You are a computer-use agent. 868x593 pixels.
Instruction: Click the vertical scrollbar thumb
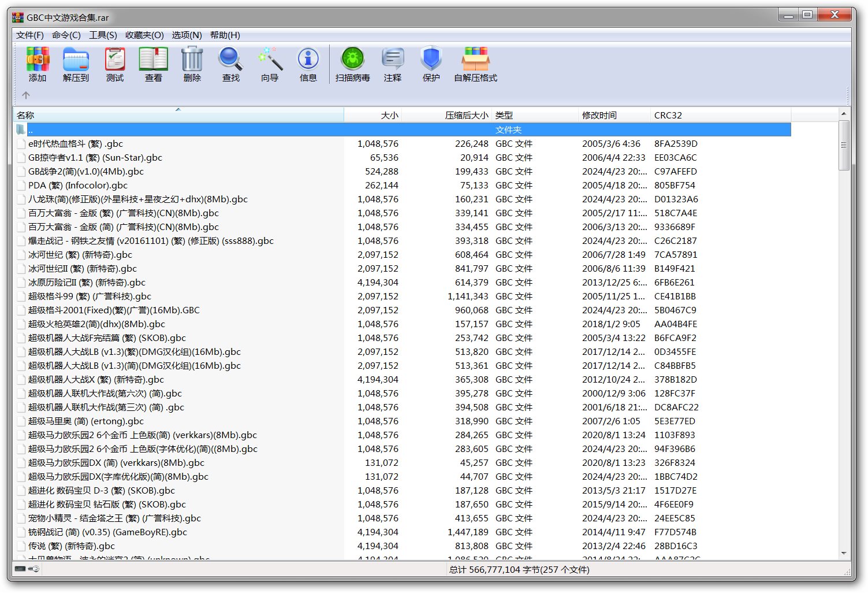844,145
